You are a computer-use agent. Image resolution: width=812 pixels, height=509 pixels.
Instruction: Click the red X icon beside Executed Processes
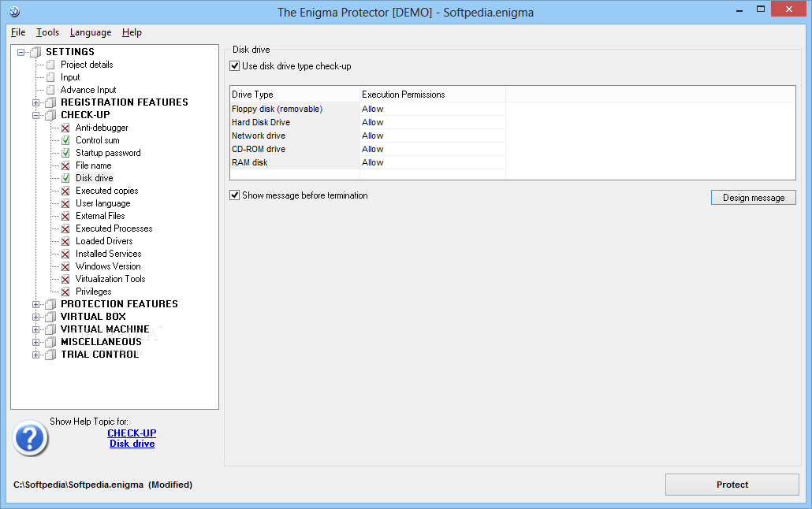(x=65, y=228)
